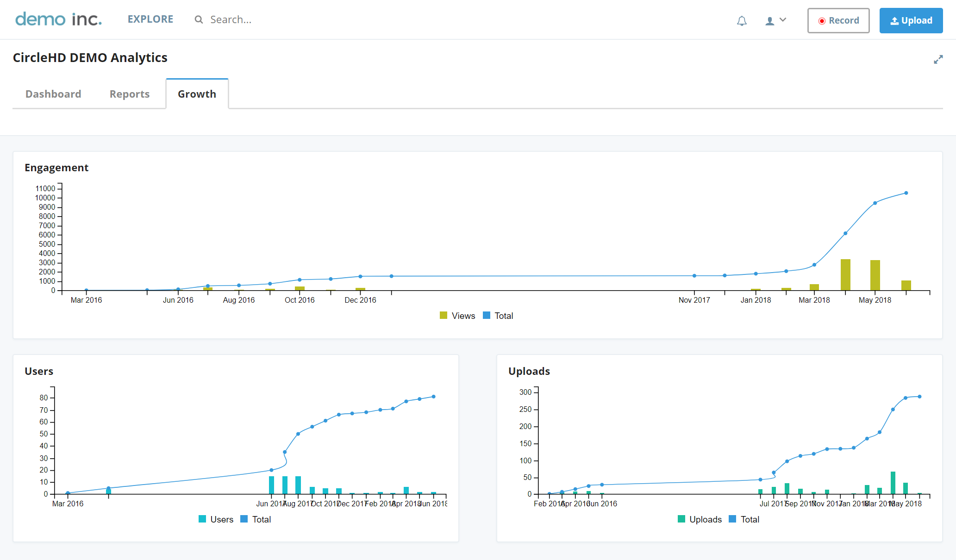Toggle Total series in Uploads legend
Viewport: 956px width, 560px height.
point(744,519)
